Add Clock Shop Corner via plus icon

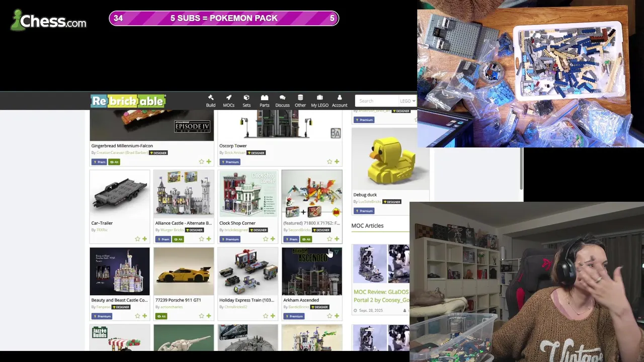(273, 239)
